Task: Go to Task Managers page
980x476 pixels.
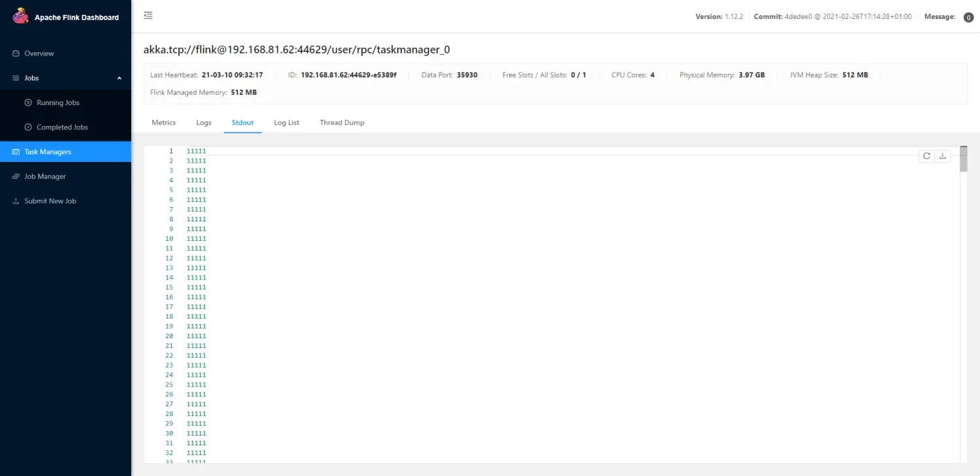Action: [x=48, y=151]
